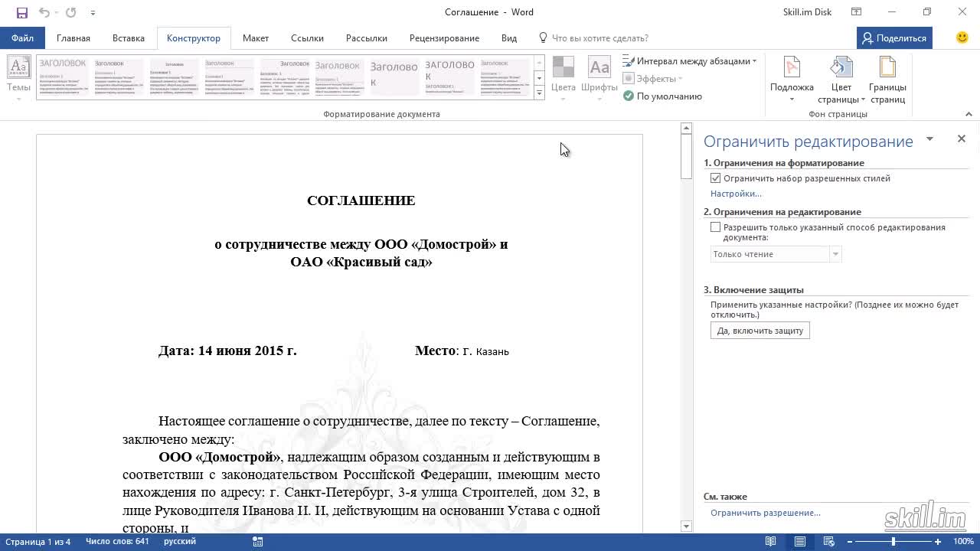This screenshot has width=980, height=551.
Task: Open the Файл tab
Action: 22,38
